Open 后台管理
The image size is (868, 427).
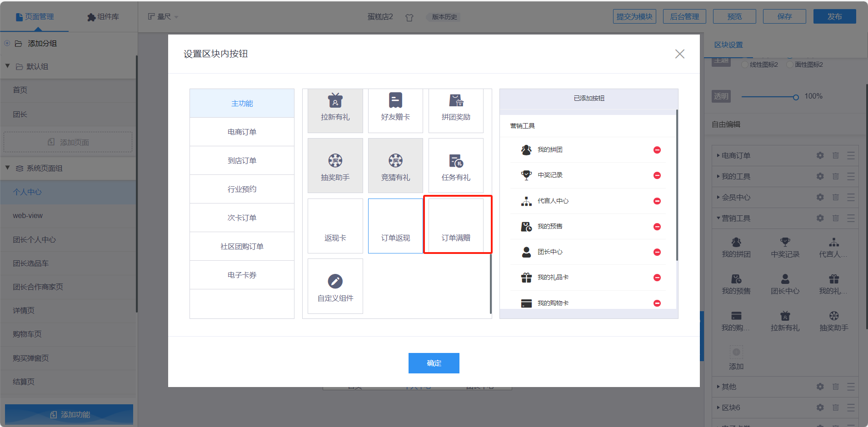pyautogui.click(x=684, y=16)
